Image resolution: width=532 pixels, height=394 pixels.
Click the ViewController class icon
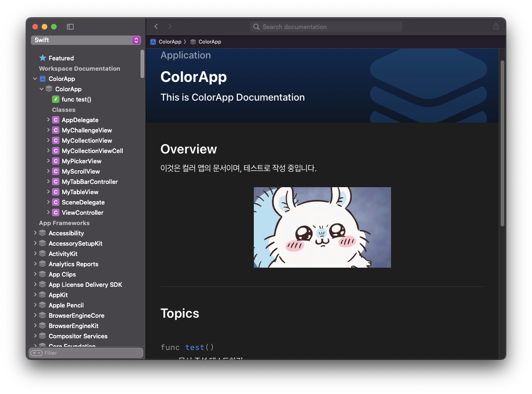pyautogui.click(x=56, y=212)
